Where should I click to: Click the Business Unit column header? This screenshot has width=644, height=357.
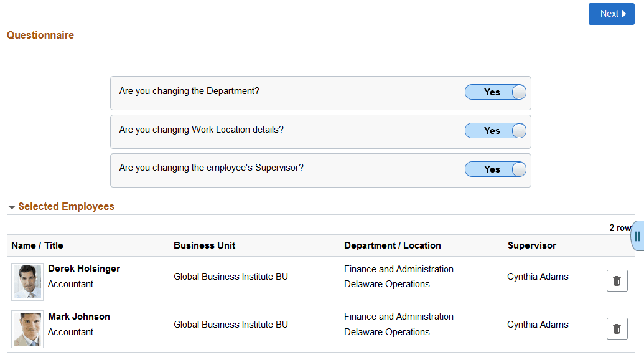pyautogui.click(x=204, y=245)
